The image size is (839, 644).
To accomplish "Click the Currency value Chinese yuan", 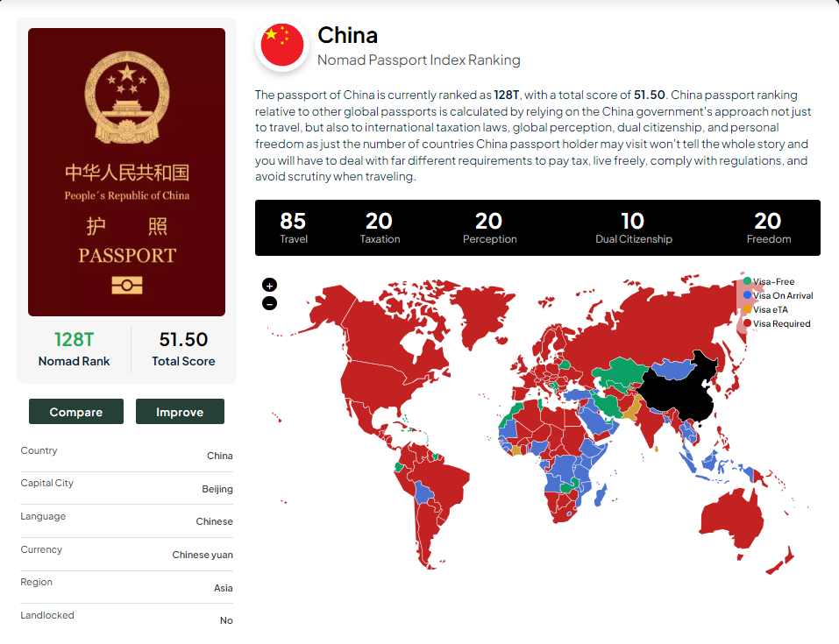I will click(x=203, y=555).
